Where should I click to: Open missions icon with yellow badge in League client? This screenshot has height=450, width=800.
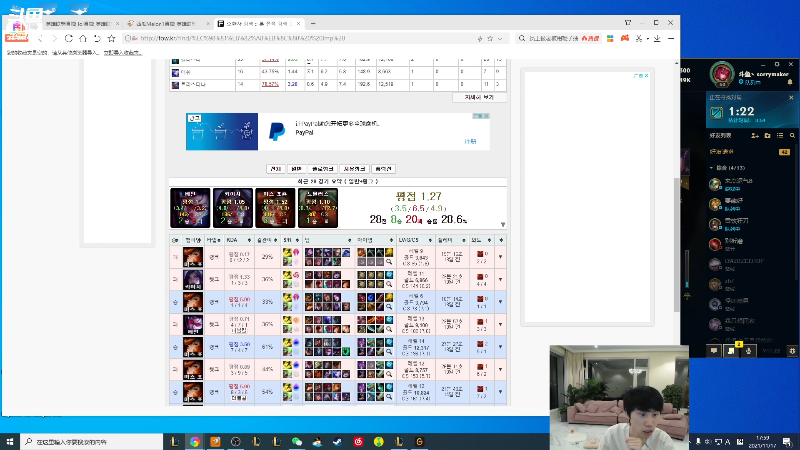click(732, 351)
